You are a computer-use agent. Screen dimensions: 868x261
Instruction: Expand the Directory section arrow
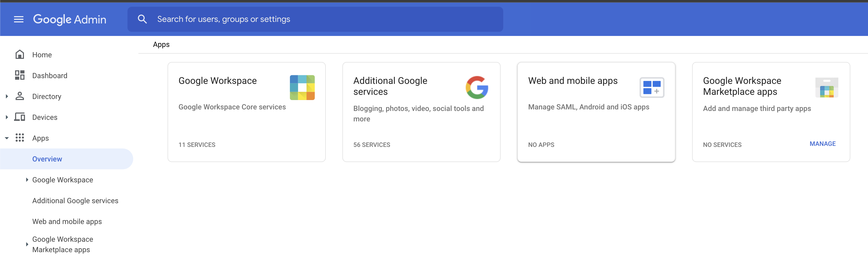(7, 96)
